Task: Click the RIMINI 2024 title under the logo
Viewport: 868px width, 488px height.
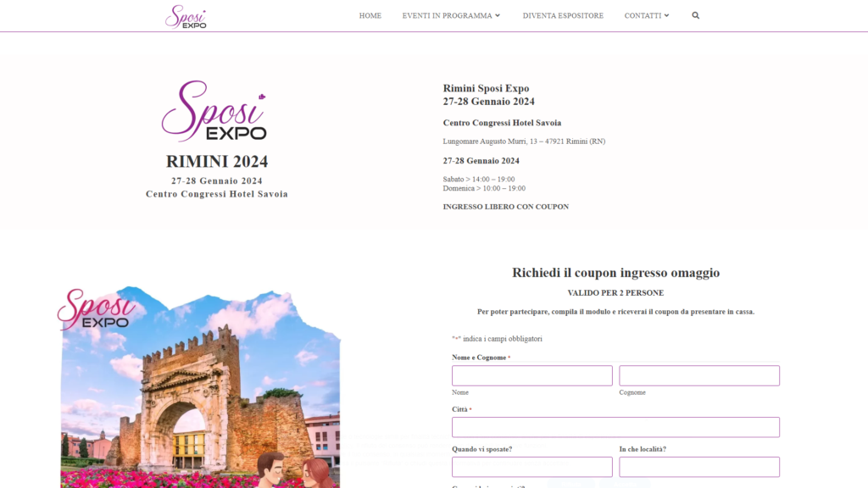Action: click(217, 162)
